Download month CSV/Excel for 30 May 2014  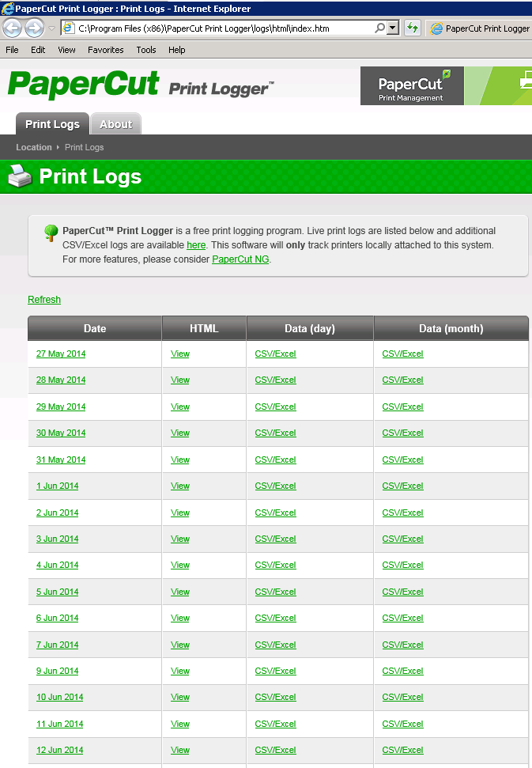[403, 433]
